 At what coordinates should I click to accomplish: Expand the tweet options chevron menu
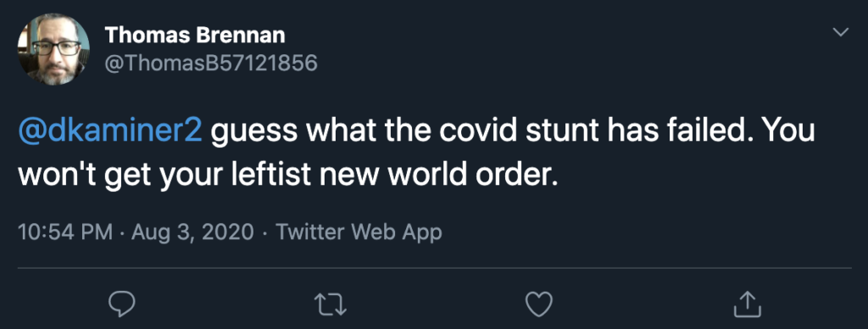point(841,32)
